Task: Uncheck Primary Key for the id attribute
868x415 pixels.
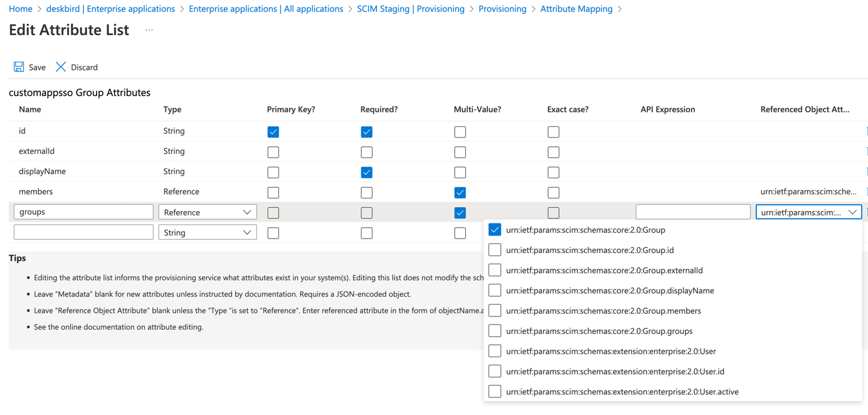Action: pos(273,132)
